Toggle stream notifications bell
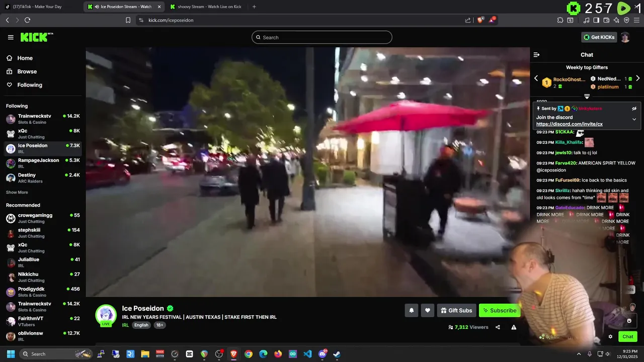Viewport: 644px width, 362px height. [x=411, y=310]
